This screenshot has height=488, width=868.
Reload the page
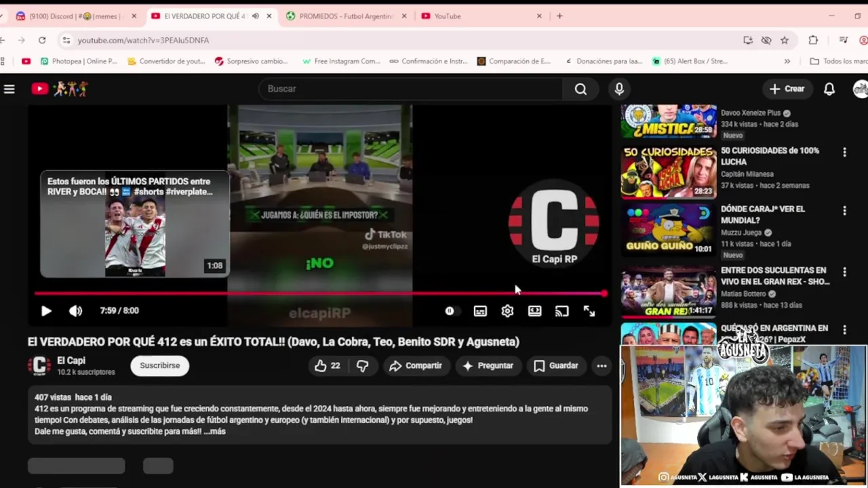[42, 40]
